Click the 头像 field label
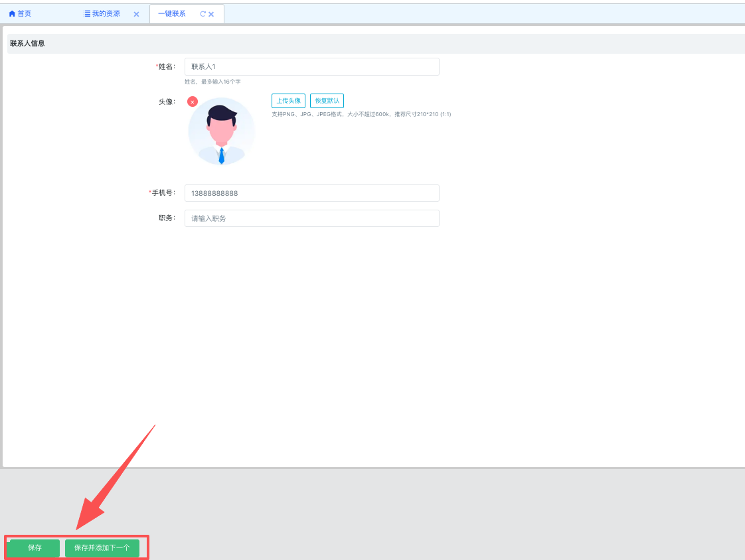 pyautogui.click(x=166, y=102)
